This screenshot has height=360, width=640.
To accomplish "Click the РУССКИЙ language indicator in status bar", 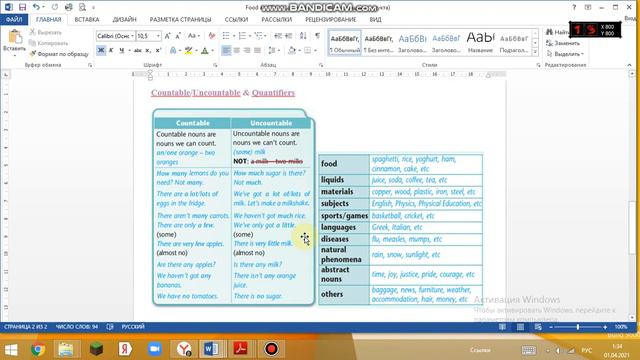I will point(133,327).
